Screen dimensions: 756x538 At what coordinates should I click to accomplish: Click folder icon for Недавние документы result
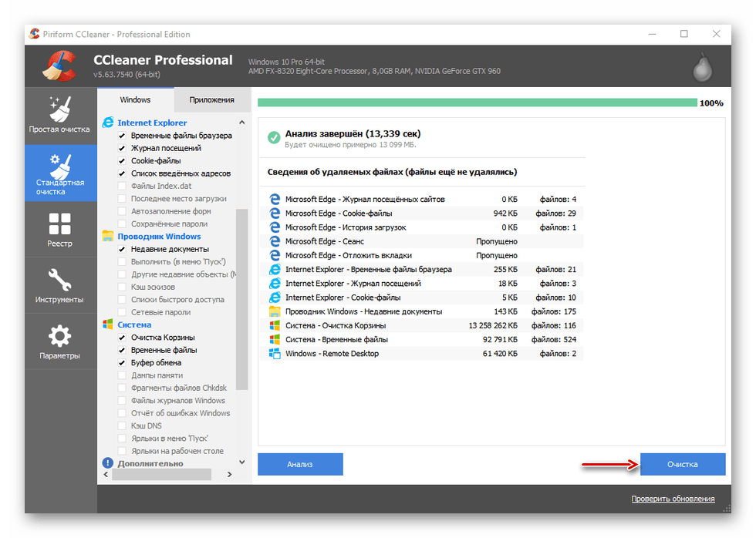point(275,311)
